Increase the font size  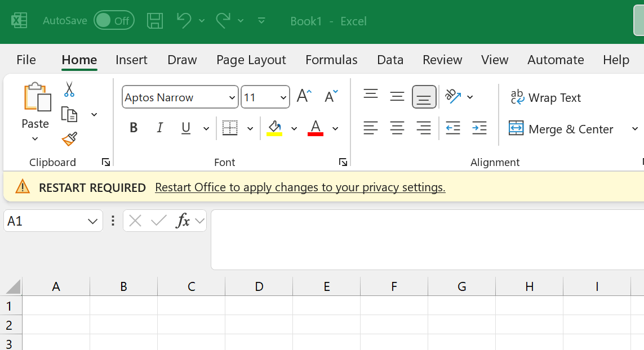(304, 96)
